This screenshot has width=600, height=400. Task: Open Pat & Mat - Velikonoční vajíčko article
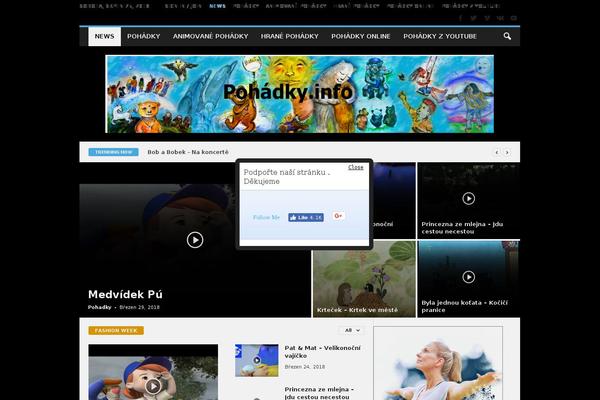click(x=323, y=352)
